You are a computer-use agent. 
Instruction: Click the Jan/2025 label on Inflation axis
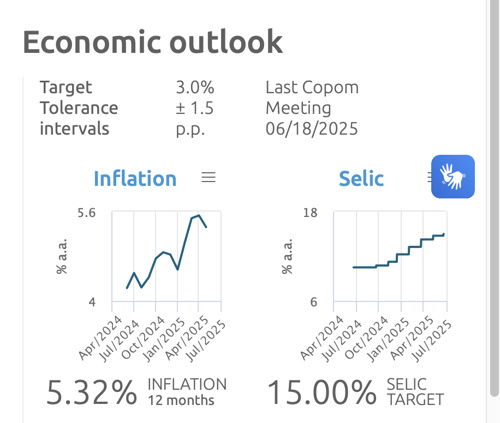(x=164, y=339)
